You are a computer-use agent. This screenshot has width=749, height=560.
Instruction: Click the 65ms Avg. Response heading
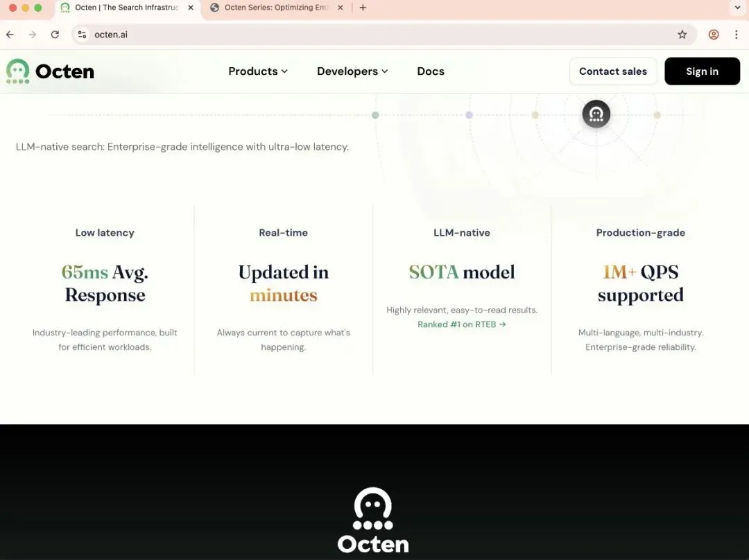105,283
